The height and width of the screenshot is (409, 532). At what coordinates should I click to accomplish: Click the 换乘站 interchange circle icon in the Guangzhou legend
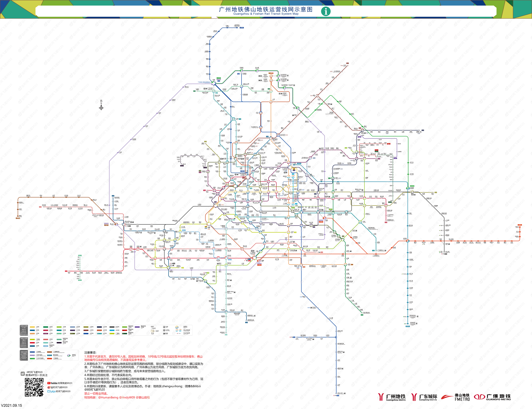click(177, 327)
